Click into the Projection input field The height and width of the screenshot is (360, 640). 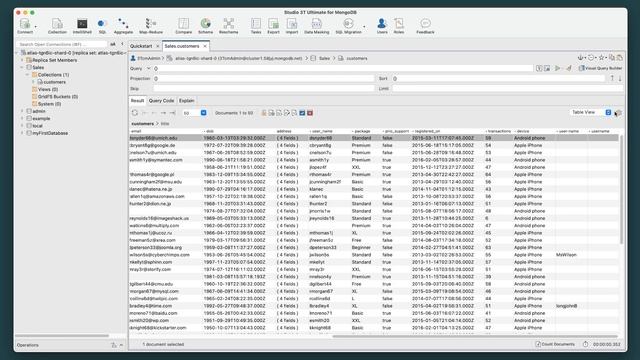tap(264, 78)
